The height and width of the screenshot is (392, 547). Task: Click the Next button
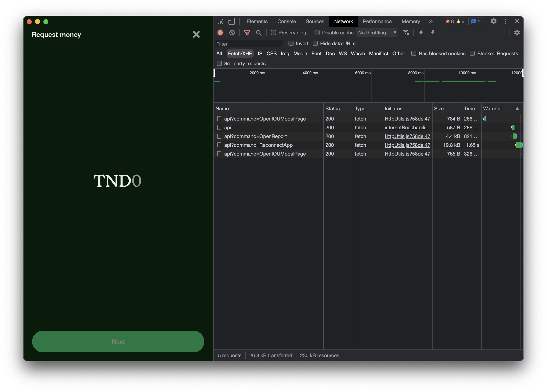click(x=118, y=342)
